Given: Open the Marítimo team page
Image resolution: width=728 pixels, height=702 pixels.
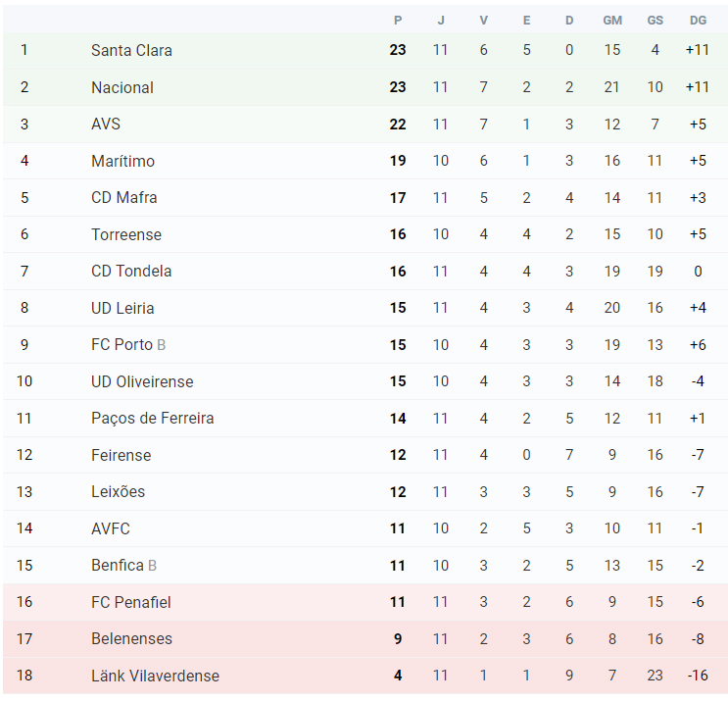Looking at the screenshot, I should coord(122,161).
